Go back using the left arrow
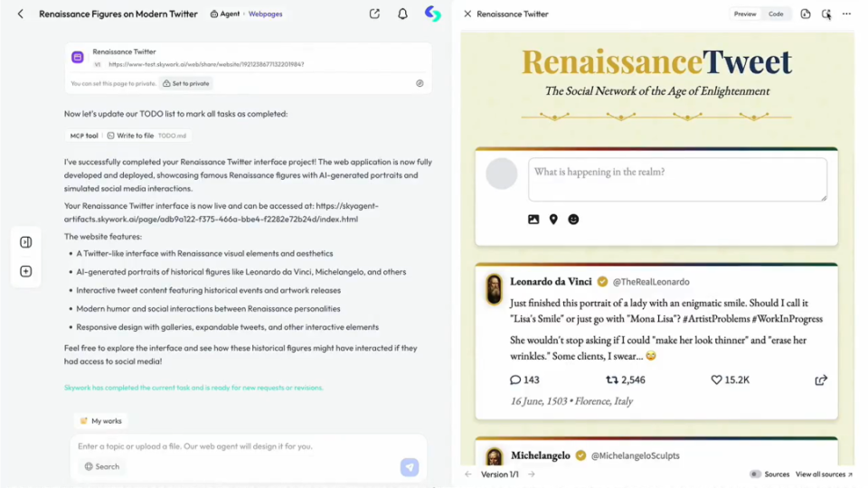 [21, 14]
